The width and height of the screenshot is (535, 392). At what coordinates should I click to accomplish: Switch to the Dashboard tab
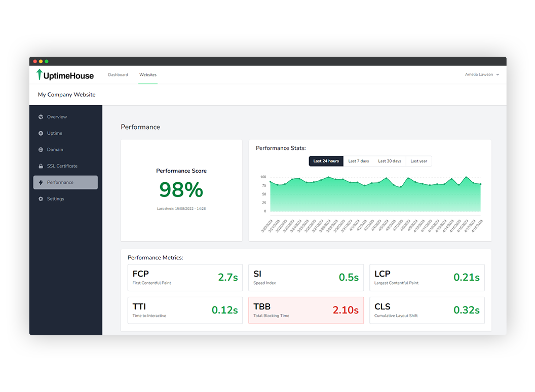coord(118,75)
